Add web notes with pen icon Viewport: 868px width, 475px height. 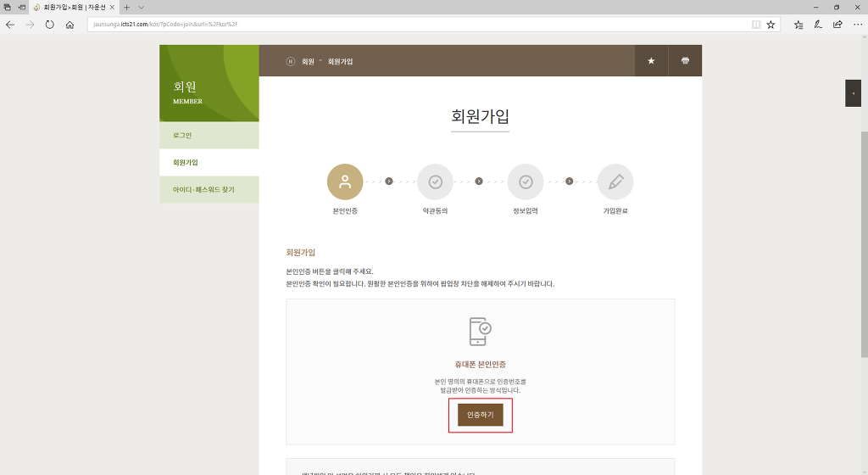(x=818, y=25)
